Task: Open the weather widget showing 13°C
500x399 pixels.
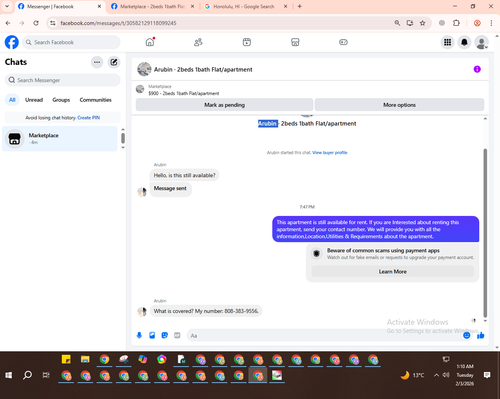Action: point(413,375)
